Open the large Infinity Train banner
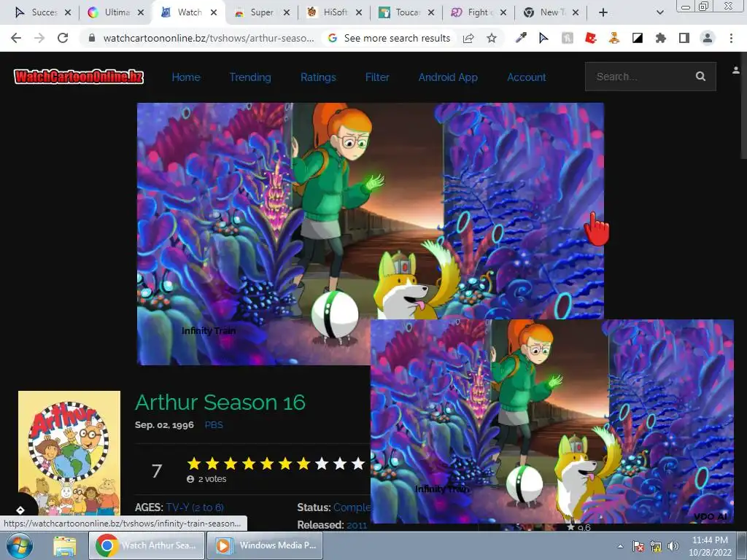 coord(370,209)
